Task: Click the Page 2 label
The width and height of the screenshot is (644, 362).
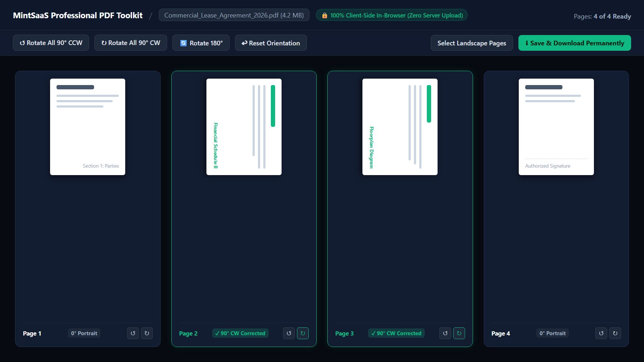Action: pos(188,333)
